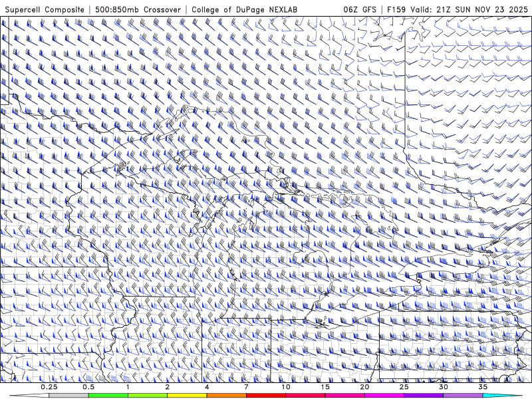Image resolution: width=532 pixels, height=399 pixels.
Task: Click 'Valid: 21Z SUN NOV 23 2025' text
Action: click(x=469, y=9)
